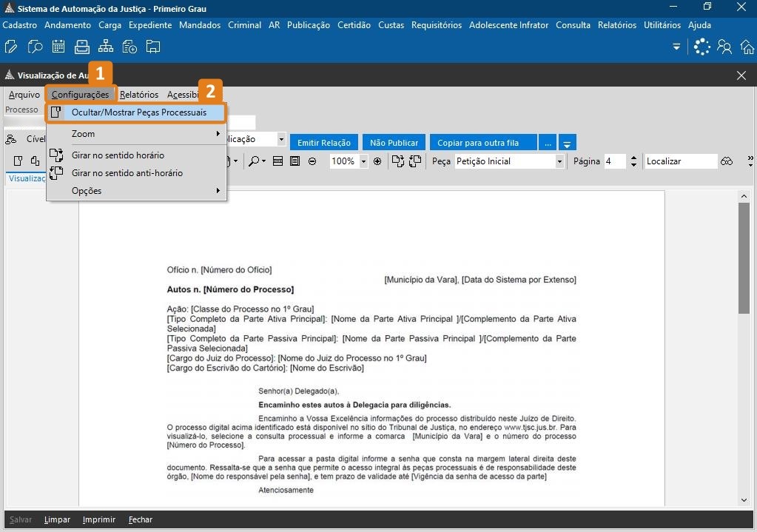Expand the blue dropdown arrow button

point(568,143)
